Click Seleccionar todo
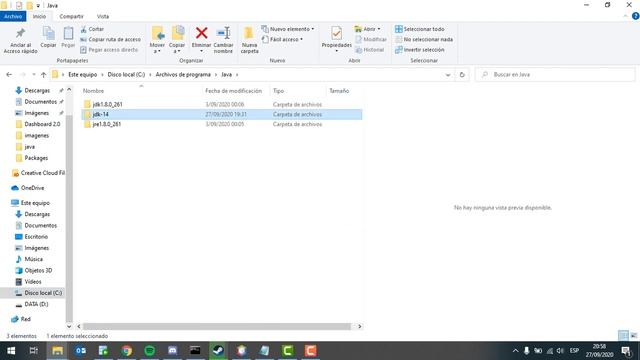 [x=419, y=29]
